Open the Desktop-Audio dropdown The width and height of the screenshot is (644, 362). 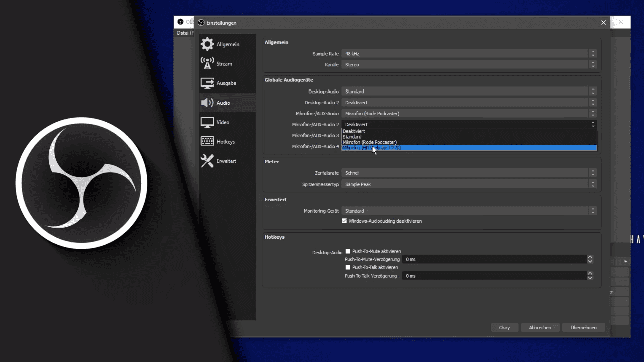point(469,91)
